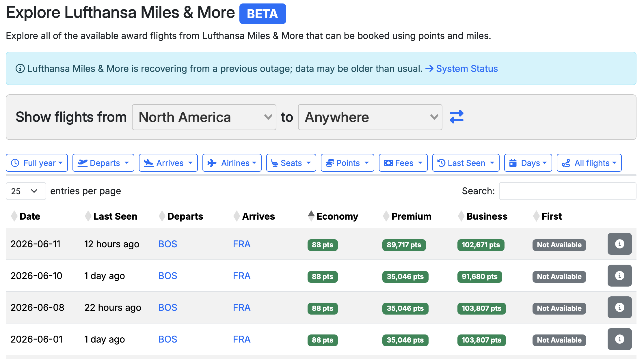The height and width of the screenshot is (359, 644).
Task: Click the Not Available First badge for 2026-06-11
Action: [559, 245]
